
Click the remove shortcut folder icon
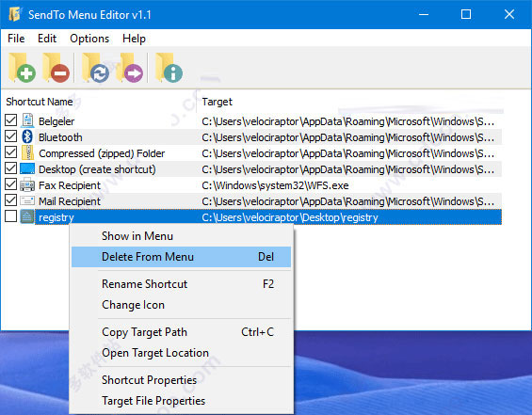[56, 68]
